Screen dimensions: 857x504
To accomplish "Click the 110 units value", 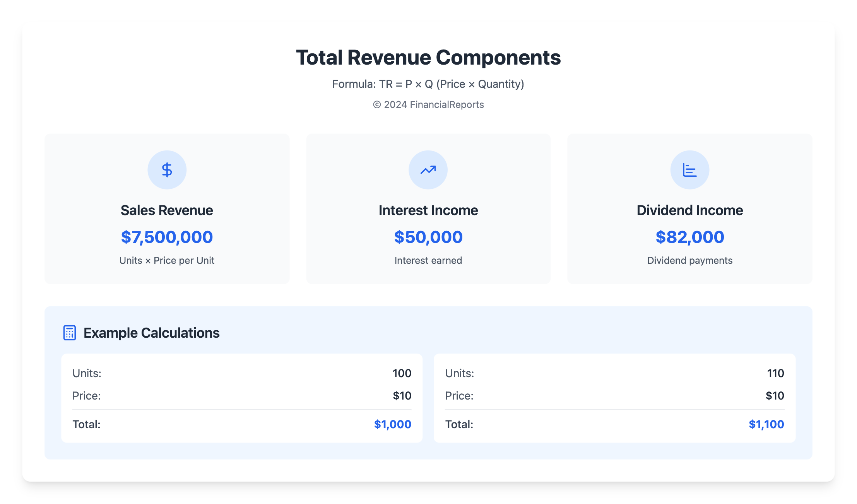I will click(775, 373).
